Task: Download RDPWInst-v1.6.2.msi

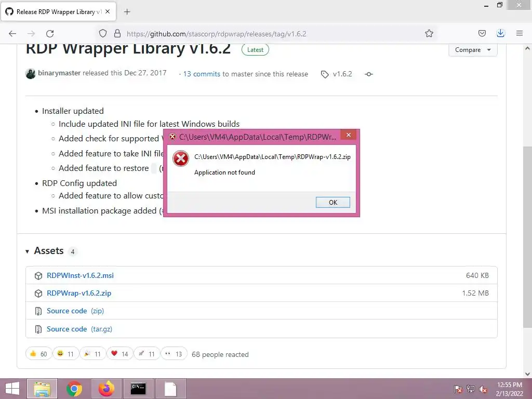Action: (x=80, y=275)
